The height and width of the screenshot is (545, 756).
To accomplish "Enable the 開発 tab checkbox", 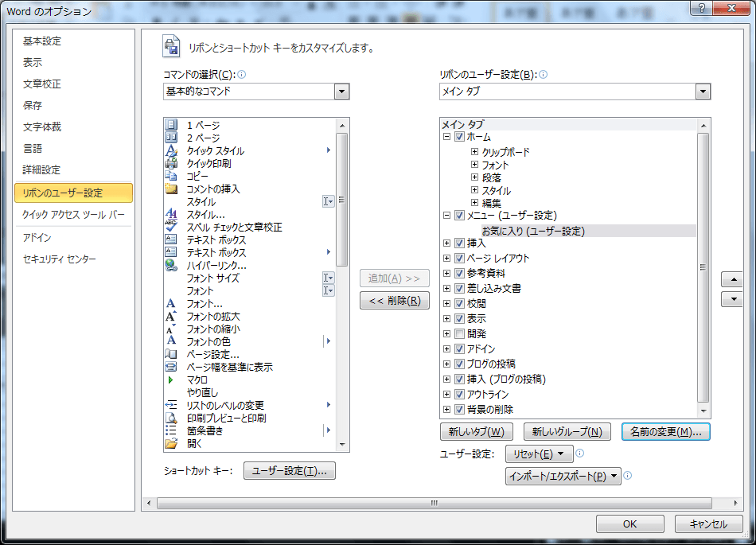I will (459, 333).
